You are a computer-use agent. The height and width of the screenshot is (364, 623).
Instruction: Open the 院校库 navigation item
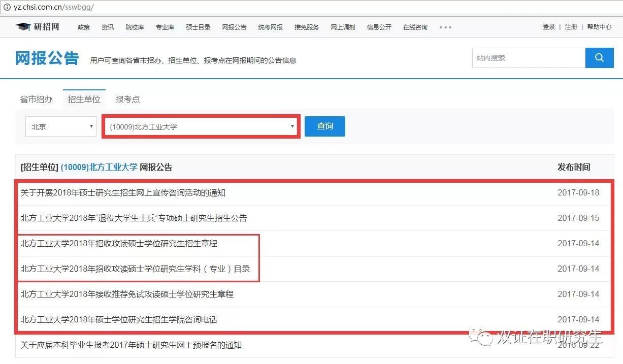[135, 27]
